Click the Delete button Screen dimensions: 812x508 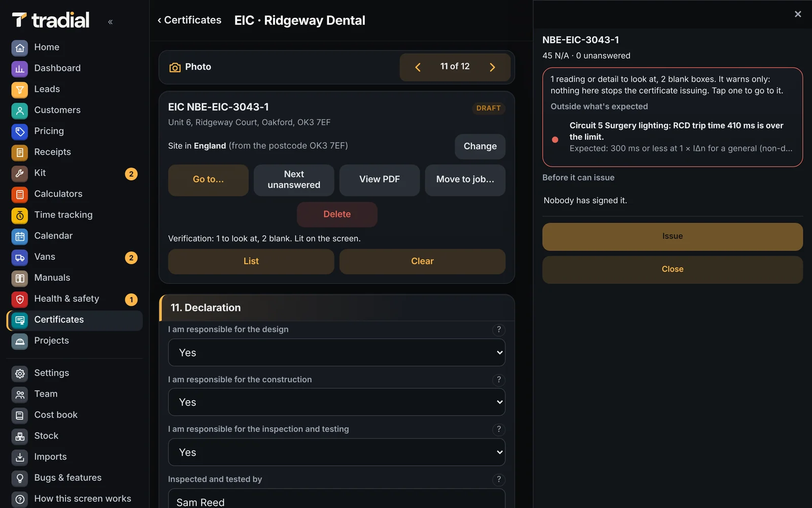pyautogui.click(x=337, y=214)
